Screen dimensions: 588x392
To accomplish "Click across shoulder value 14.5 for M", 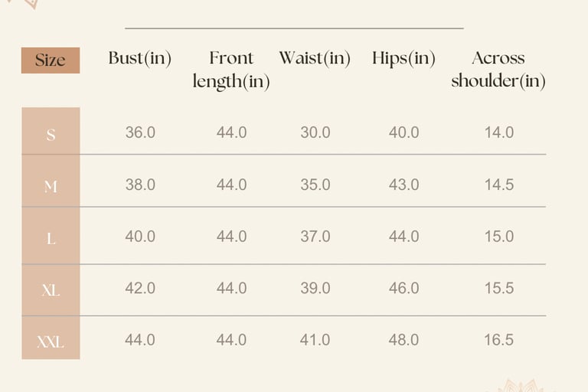I will pos(499,185).
